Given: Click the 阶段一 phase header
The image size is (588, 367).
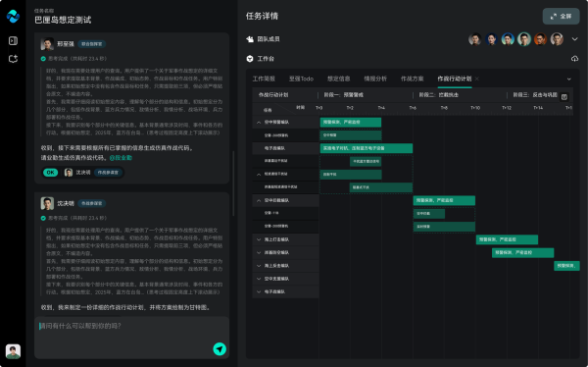Looking at the screenshot, I should [344, 95].
